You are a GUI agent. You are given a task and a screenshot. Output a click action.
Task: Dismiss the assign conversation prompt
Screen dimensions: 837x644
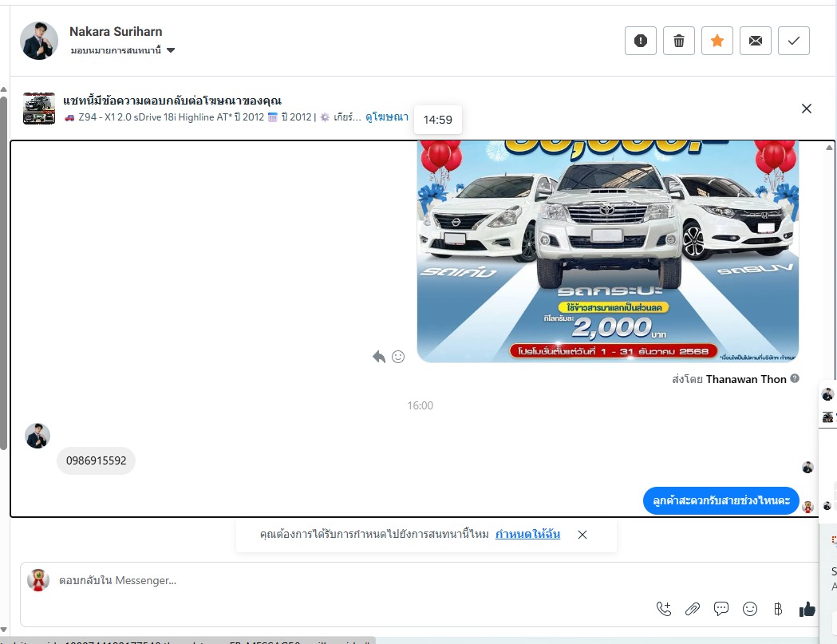click(x=582, y=535)
